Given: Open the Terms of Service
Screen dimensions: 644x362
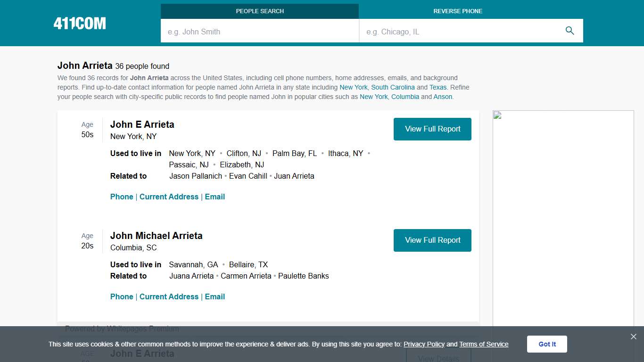Looking at the screenshot, I should 484,344.
